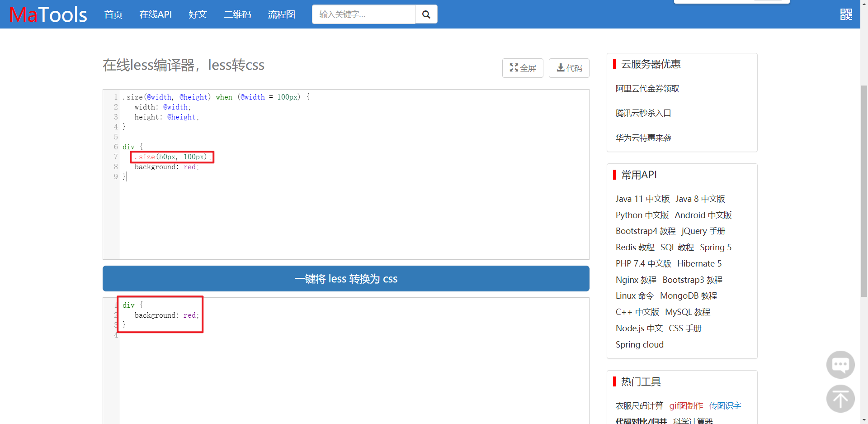Click "background: red;" in less editor

pos(167,167)
